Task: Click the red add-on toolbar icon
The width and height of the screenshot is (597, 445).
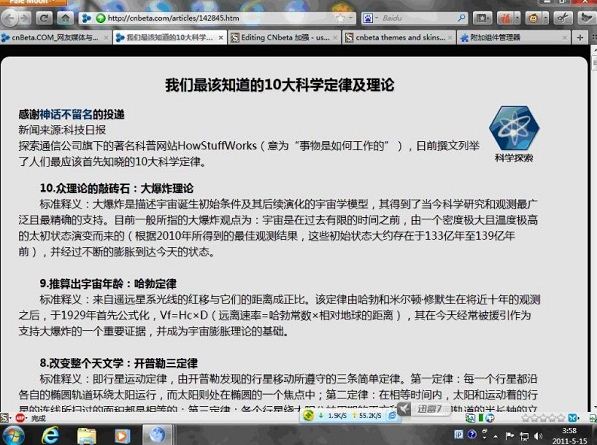Action: point(505,18)
